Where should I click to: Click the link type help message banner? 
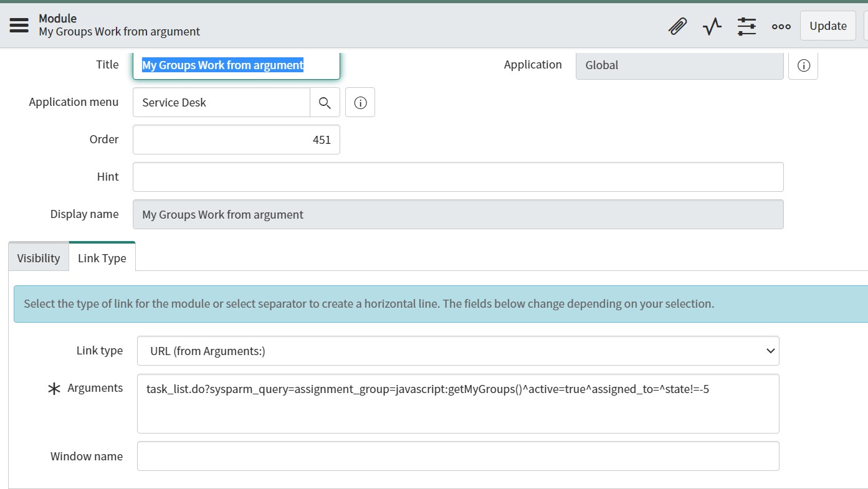coord(441,304)
